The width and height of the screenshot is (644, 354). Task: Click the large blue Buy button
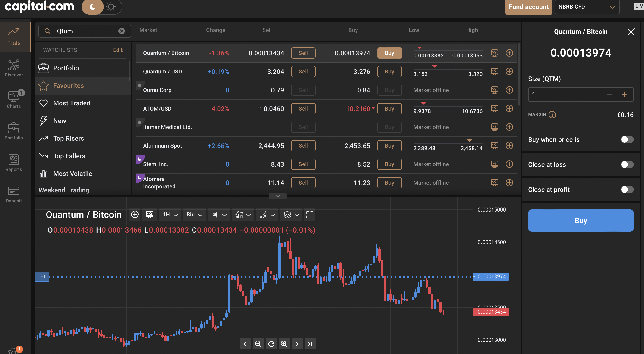point(581,221)
